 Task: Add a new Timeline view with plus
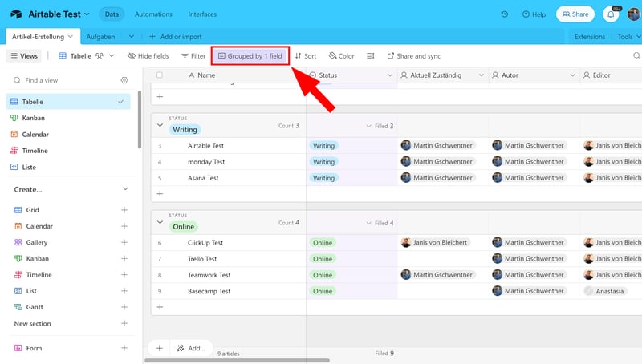point(124,274)
